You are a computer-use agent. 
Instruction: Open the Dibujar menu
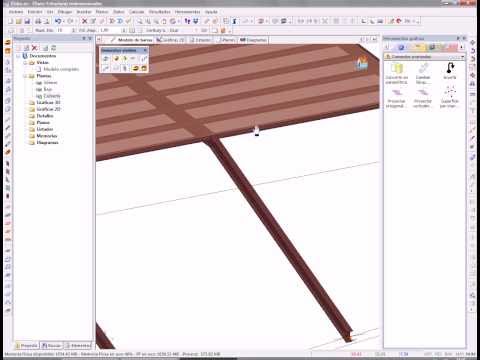(65, 12)
